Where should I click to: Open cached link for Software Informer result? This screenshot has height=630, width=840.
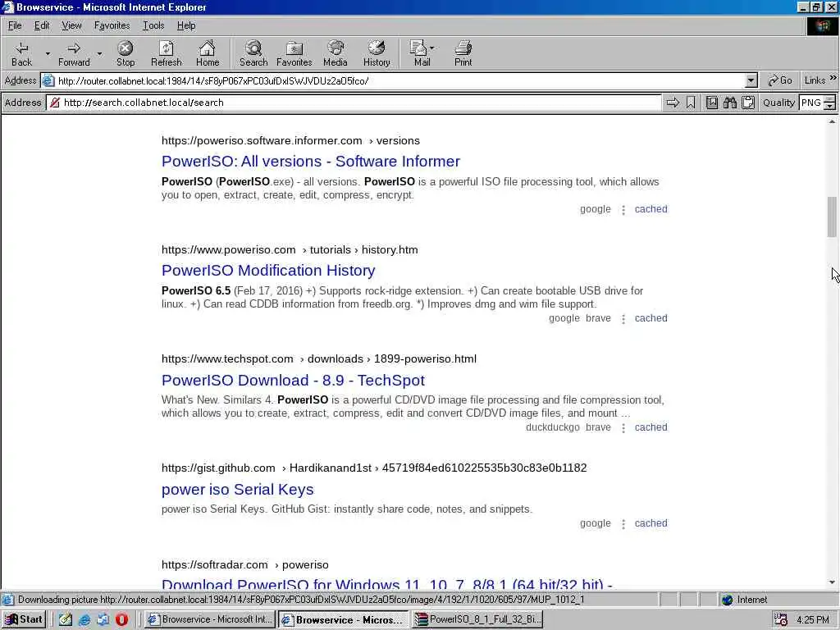pos(651,209)
